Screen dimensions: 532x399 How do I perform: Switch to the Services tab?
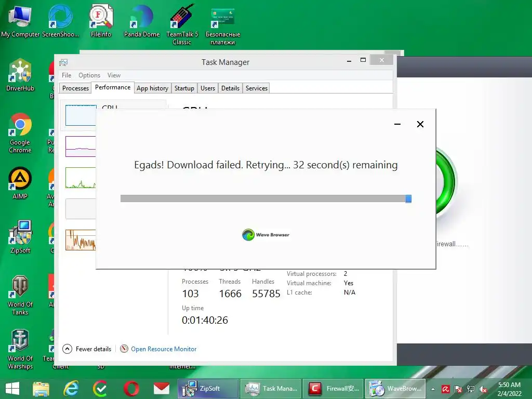[257, 88]
